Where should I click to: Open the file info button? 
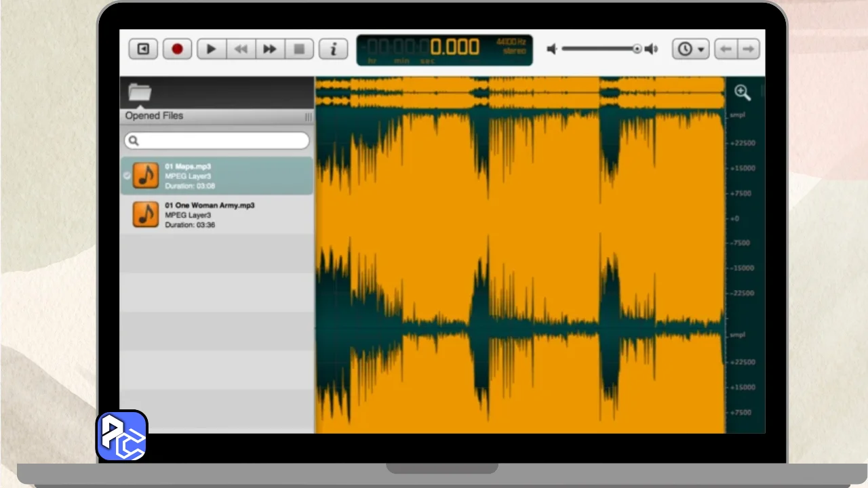point(333,49)
